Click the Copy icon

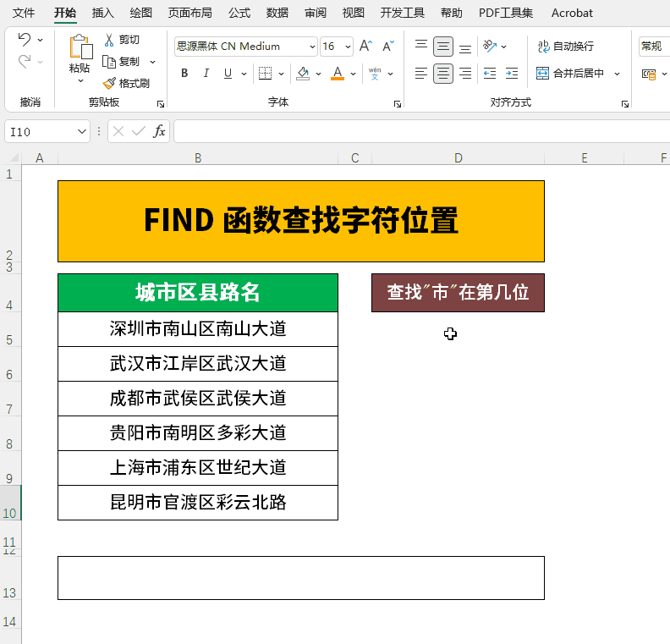click(109, 62)
